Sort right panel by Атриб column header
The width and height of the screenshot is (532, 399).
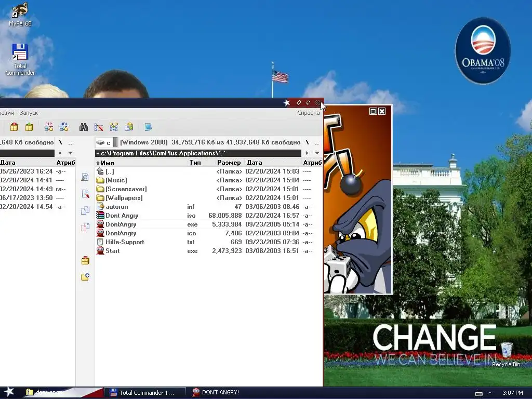coord(312,163)
